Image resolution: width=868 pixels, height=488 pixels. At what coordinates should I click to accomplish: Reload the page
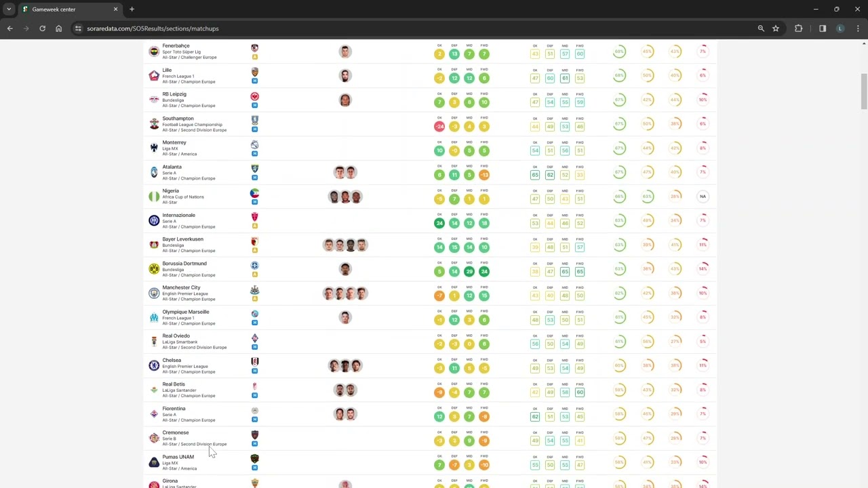pos(42,28)
